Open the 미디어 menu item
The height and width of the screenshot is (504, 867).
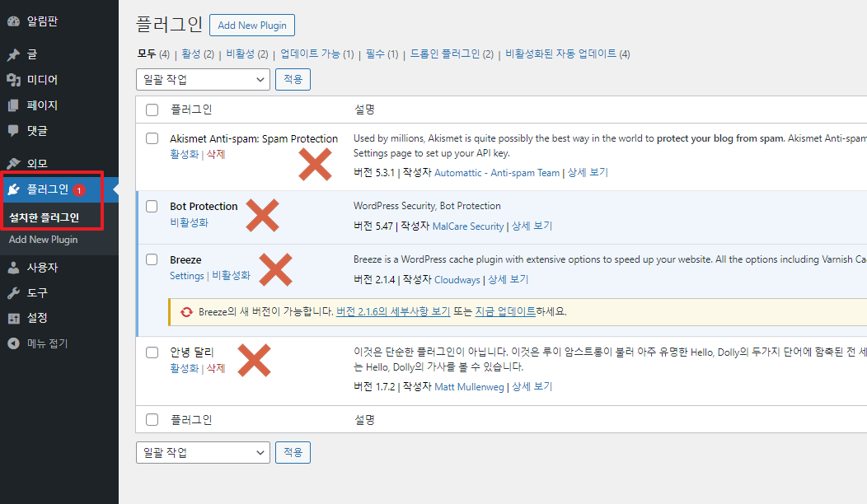43,80
